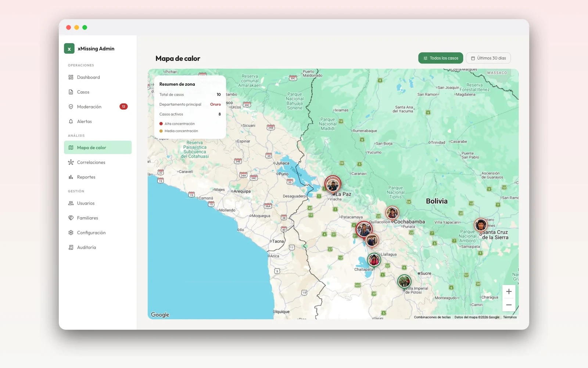Open the Familiares menu item

point(98,218)
